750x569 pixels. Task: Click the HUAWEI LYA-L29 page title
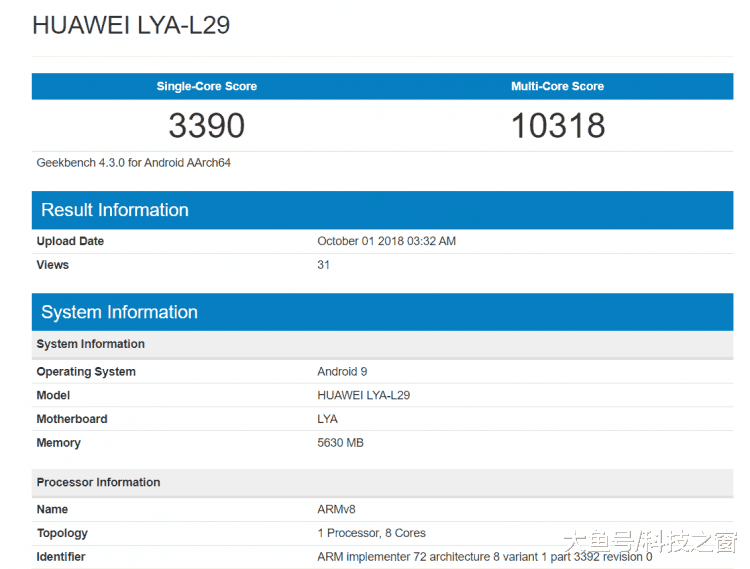click(131, 25)
